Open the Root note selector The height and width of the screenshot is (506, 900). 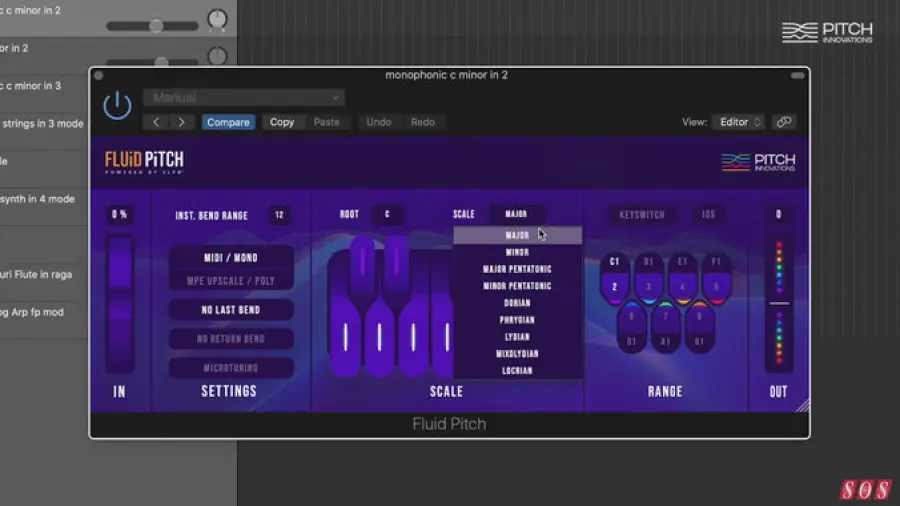pos(387,214)
